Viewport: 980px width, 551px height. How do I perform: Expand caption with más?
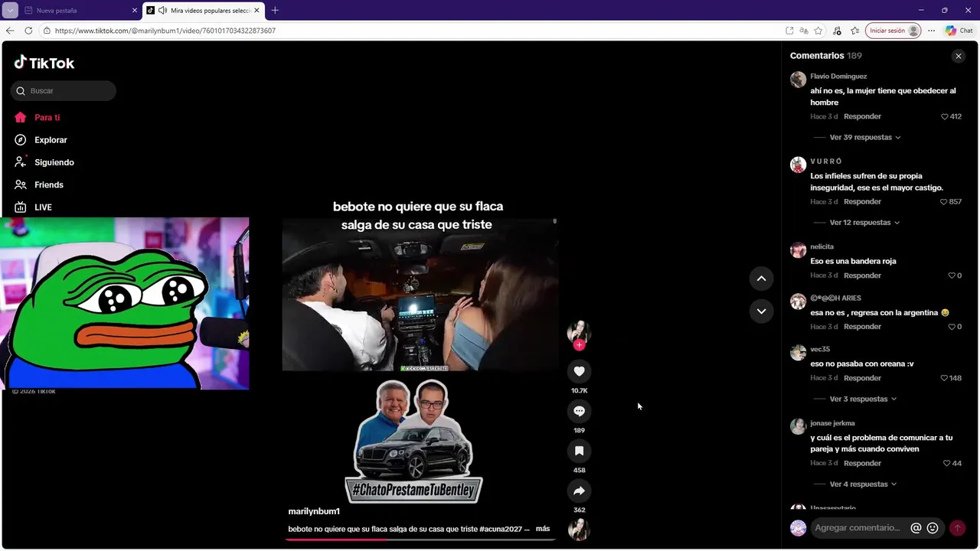click(543, 529)
